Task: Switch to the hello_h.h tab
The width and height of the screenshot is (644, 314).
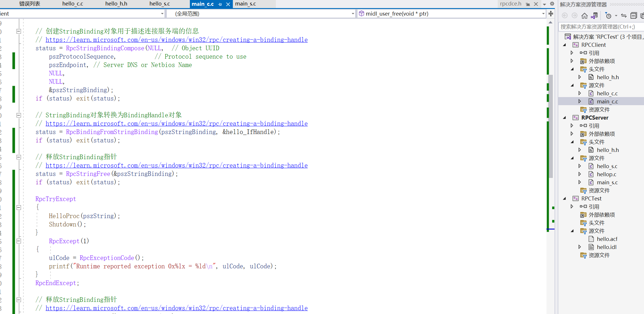Action: (116, 4)
